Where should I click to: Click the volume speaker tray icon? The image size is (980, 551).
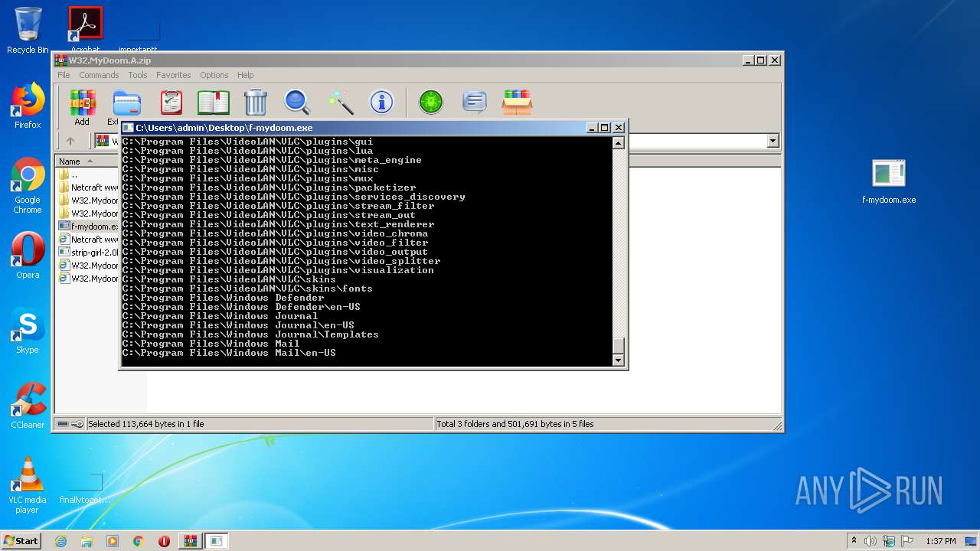[x=871, y=541]
